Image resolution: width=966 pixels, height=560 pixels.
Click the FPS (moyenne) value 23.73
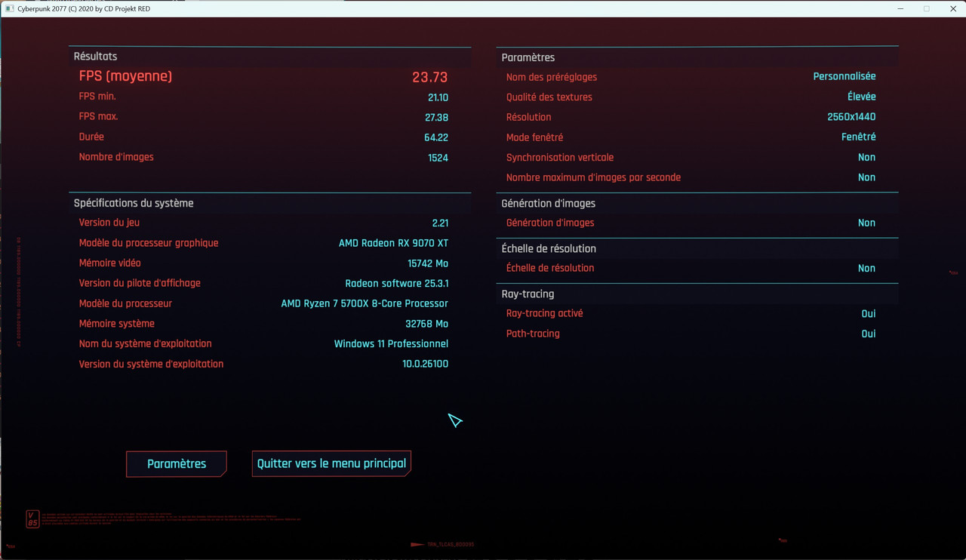[430, 77]
